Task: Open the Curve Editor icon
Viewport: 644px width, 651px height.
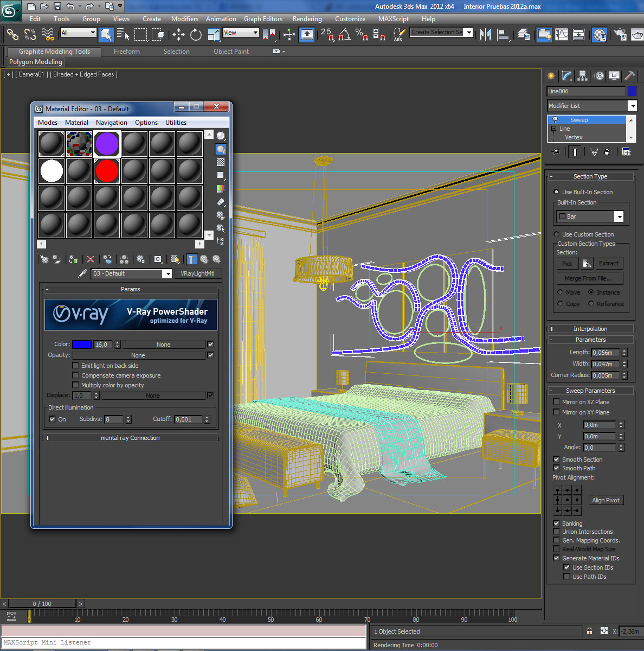Action: click(562, 35)
